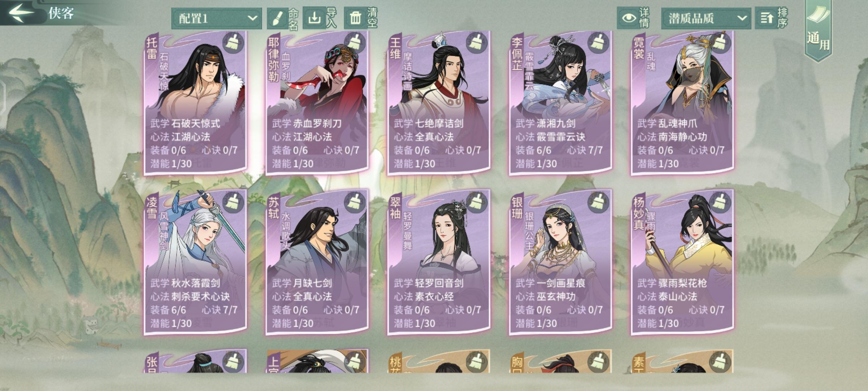Click the broom icon on 王维 card

click(476, 42)
